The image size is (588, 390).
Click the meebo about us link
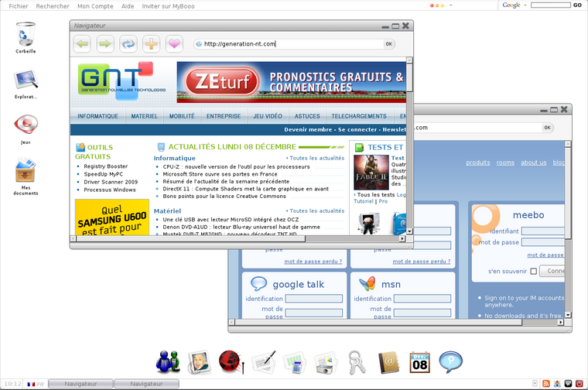(533, 162)
